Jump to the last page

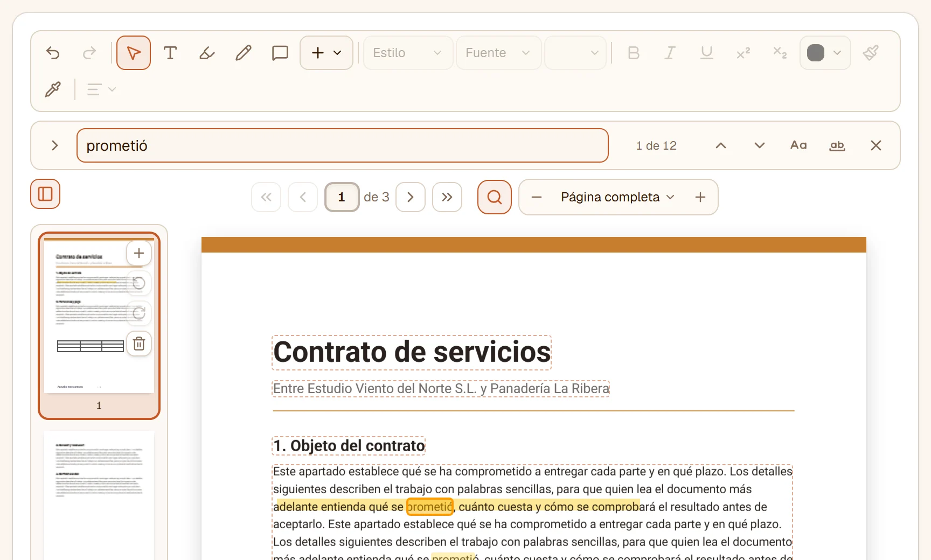pos(447,197)
